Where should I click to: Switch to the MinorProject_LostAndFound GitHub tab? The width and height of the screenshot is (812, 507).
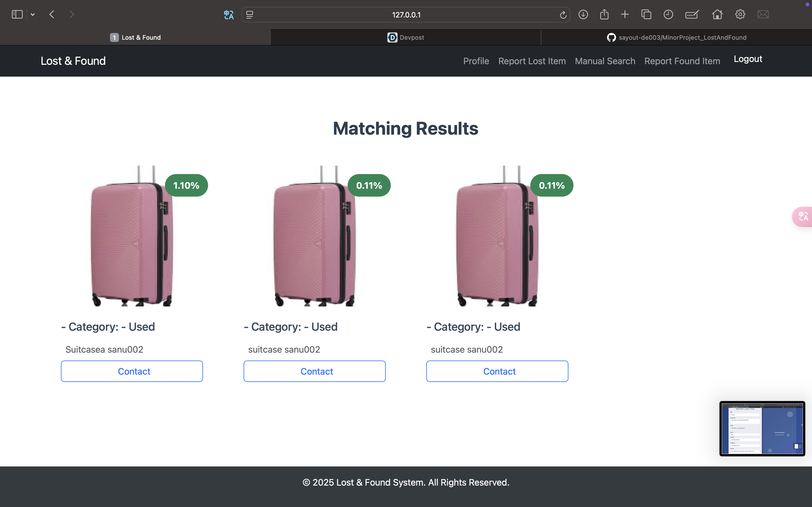676,37
